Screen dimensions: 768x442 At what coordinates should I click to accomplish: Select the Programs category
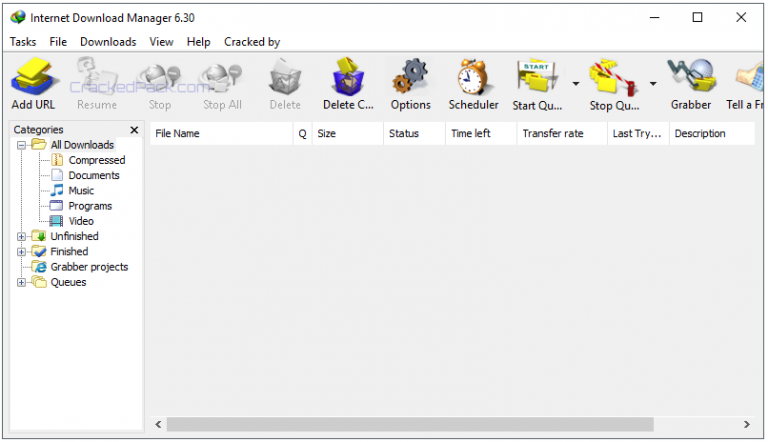point(90,206)
